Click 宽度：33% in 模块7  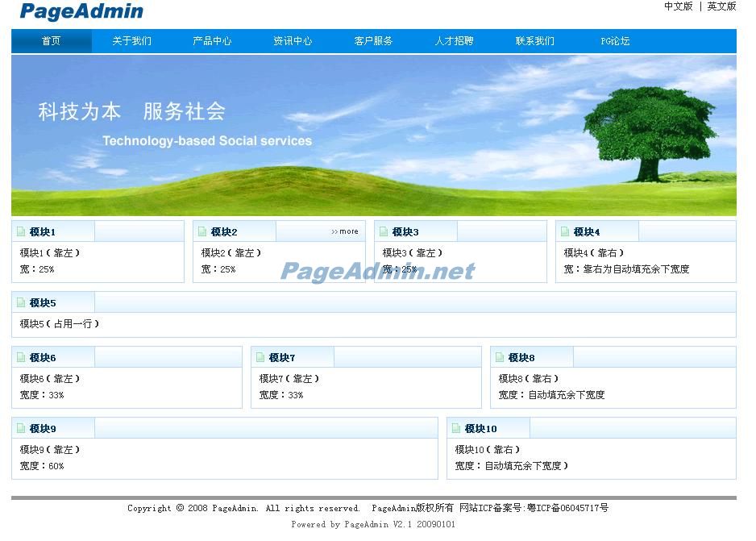coord(281,395)
